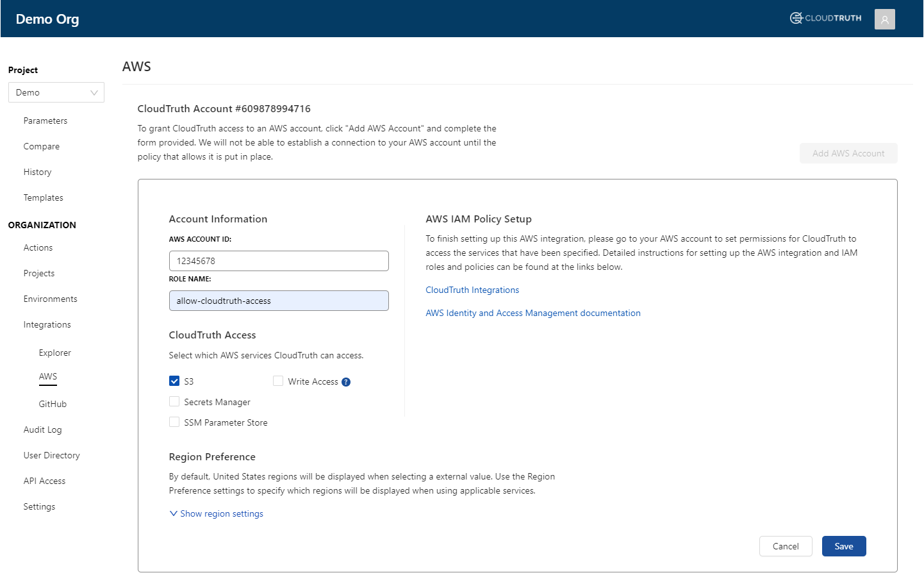Screen dimensions: 924x575
Task: Click the AWS IAM Policy Setup heading
Action: (479, 219)
